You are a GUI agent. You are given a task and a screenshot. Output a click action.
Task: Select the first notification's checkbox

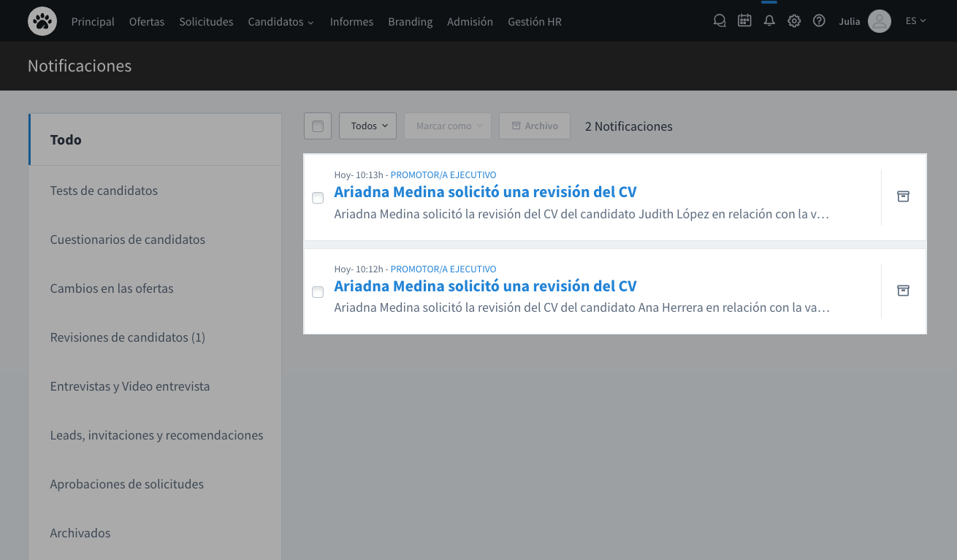(x=318, y=198)
